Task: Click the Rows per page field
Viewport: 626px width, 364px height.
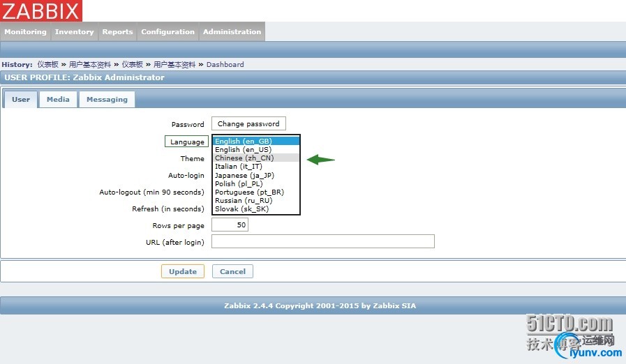Action: tap(230, 225)
